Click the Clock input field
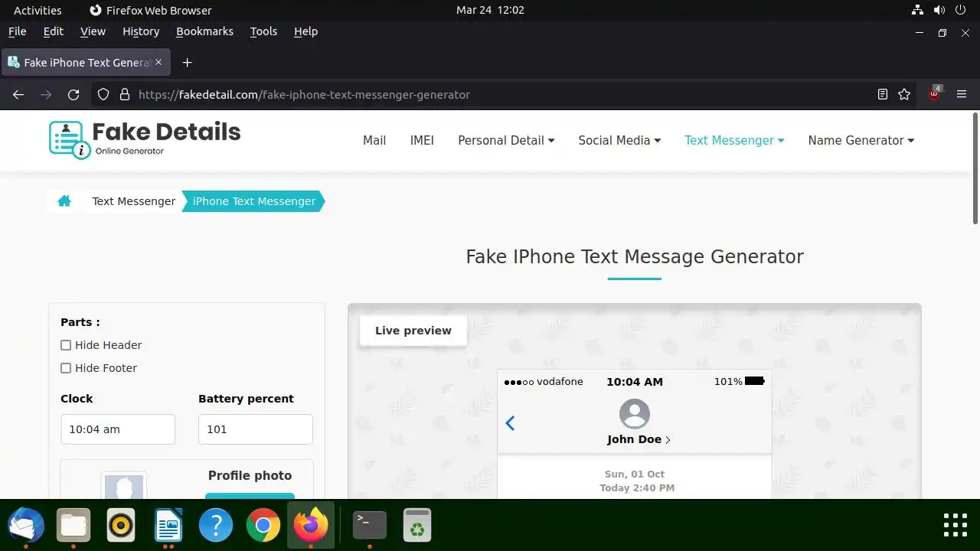 (x=118, y=429)
